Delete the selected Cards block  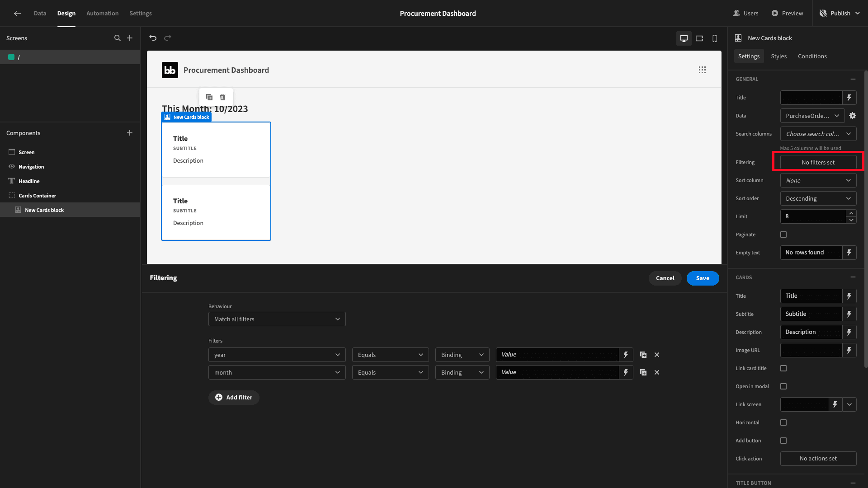click(x=223, y=97)
